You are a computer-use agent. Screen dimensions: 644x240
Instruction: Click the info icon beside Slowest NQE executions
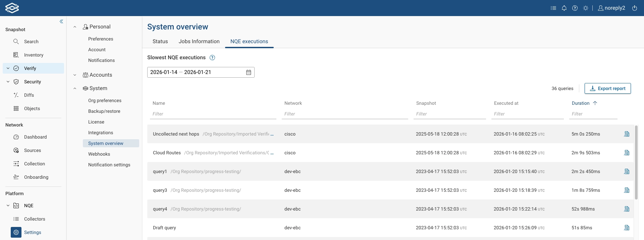212,58
